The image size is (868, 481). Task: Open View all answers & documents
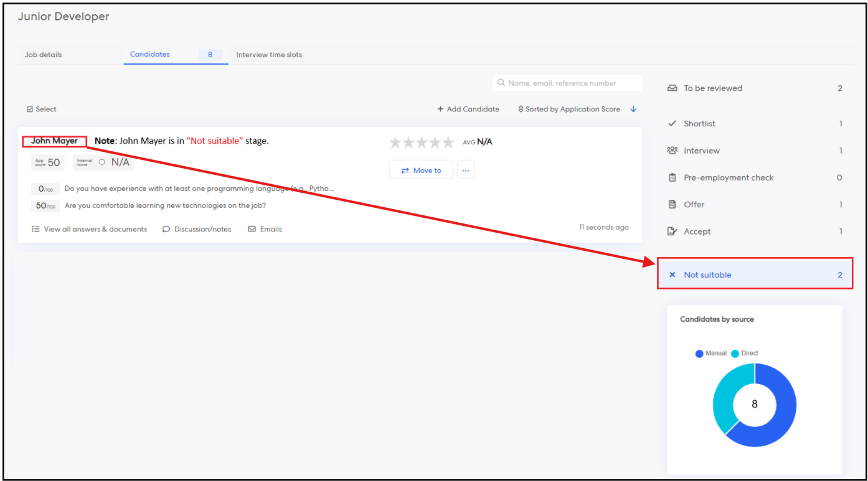point(90,229)
